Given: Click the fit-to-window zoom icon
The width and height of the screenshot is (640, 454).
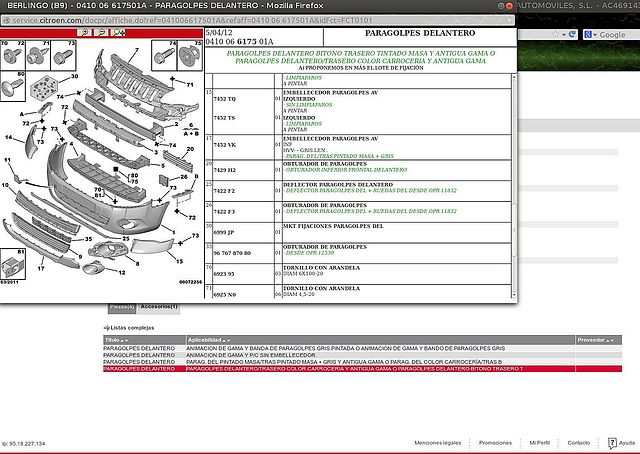Looking at the screenshot, I should (119, 33).
